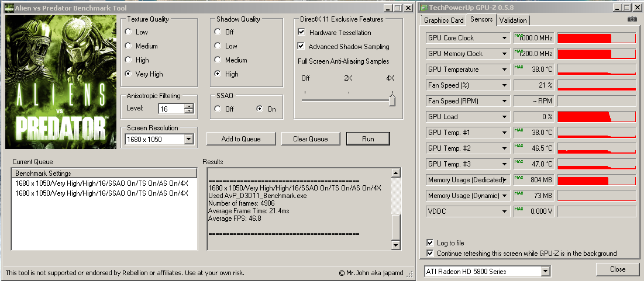Click the Add to Queue button
Screen dimensions: 644x281
tap(240, 138)
